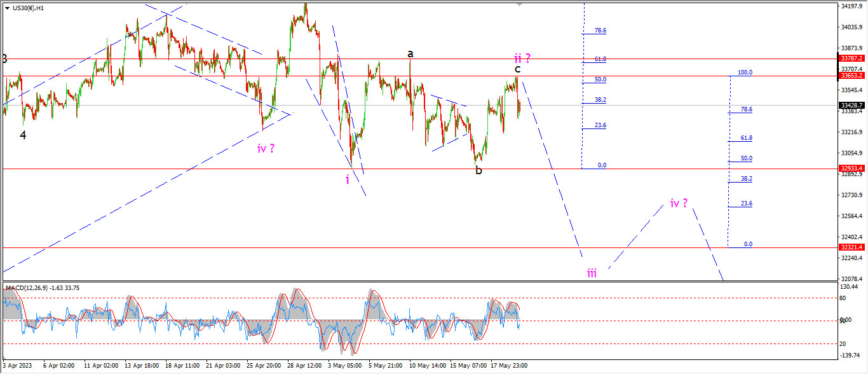This screenshot has width=868, height=374.
Task: Click the black current price tag 33428.7
Action: [x=852, y=105]
